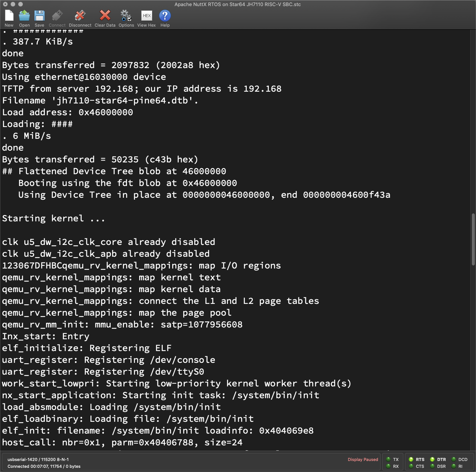Click 'TFTP from server 192.168' line
The image size is (476, 472).
pyautogui.click(x=142, y=89)
